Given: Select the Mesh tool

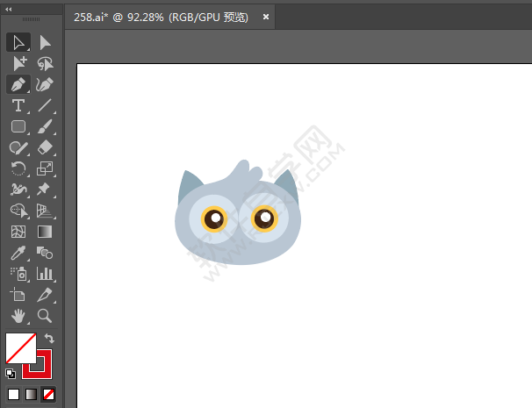Looking at the screenshot, I should 18,232.
